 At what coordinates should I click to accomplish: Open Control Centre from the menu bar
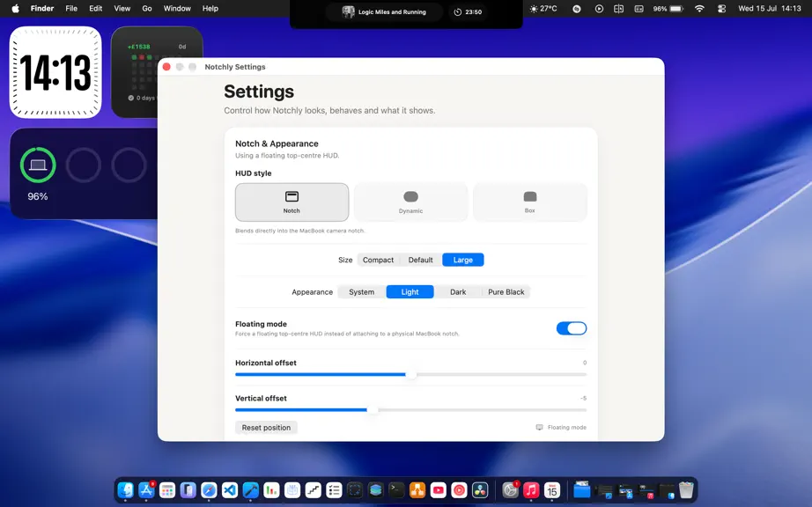coord(721,8)
